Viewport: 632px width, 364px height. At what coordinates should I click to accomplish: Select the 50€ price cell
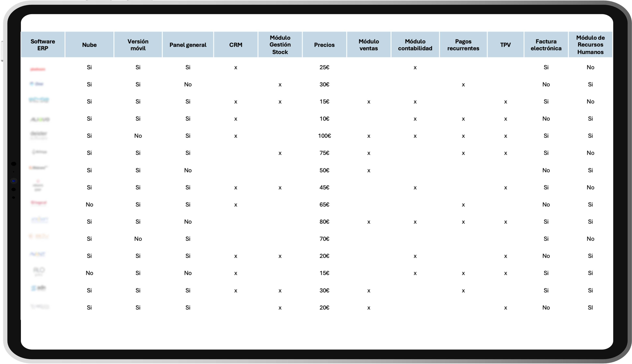pos(324,170)
